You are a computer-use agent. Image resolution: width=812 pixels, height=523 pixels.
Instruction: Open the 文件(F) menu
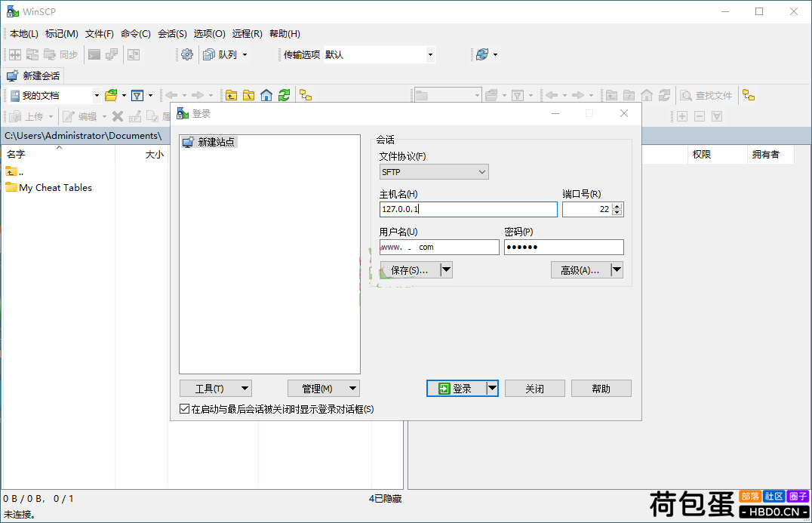100,34
